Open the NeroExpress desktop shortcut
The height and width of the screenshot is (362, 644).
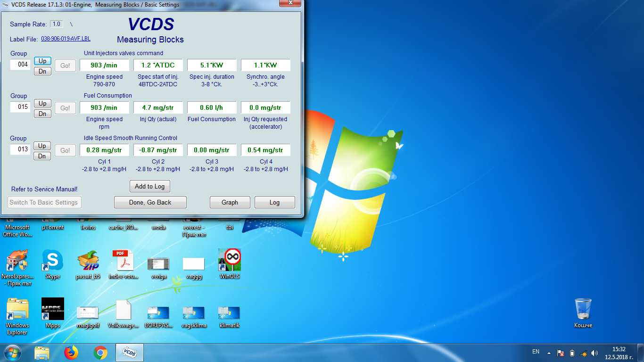coord(17,261)
